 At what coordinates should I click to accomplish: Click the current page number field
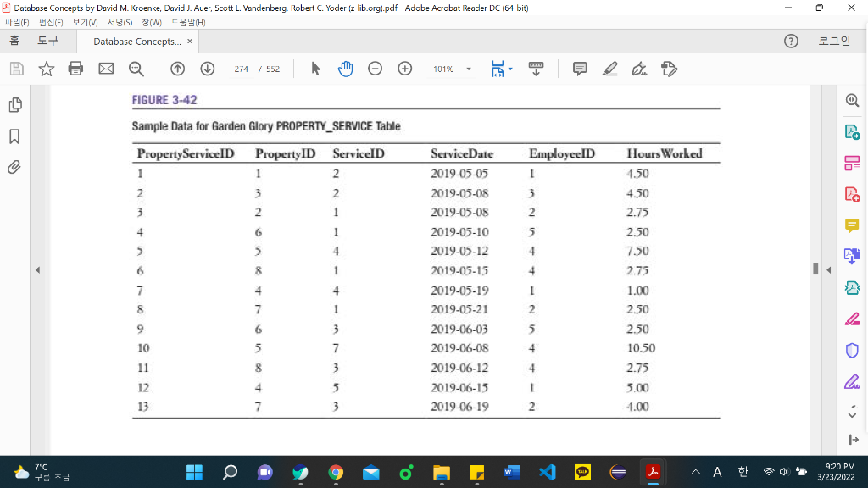point(241,69)
